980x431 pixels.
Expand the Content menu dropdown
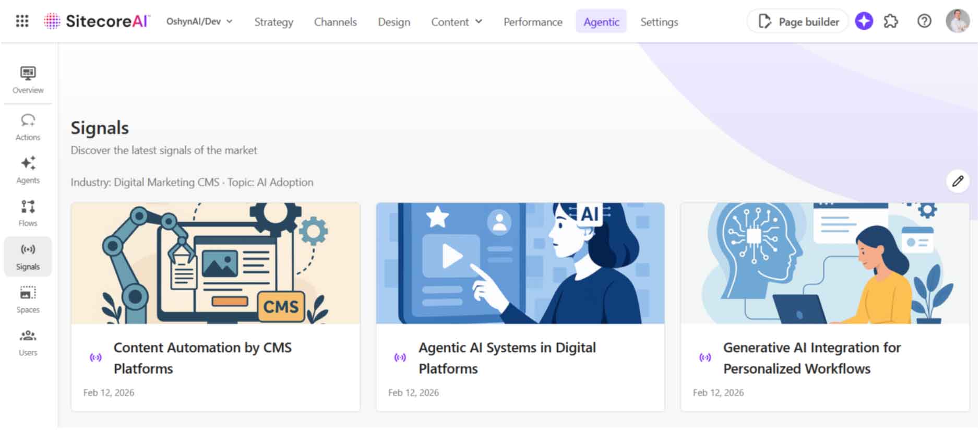click(x=456, y=22)
